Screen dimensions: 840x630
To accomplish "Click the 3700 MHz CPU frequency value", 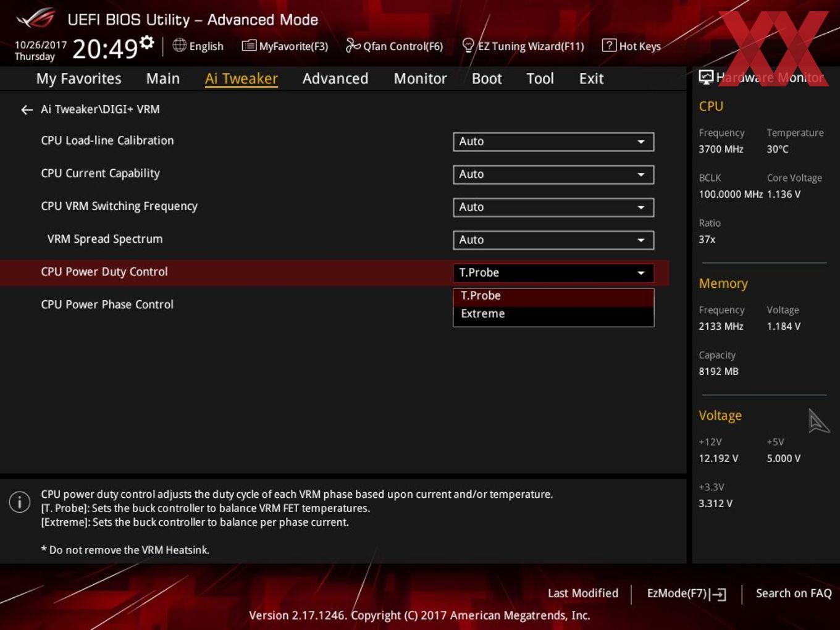I will click(x=721, y=149).
